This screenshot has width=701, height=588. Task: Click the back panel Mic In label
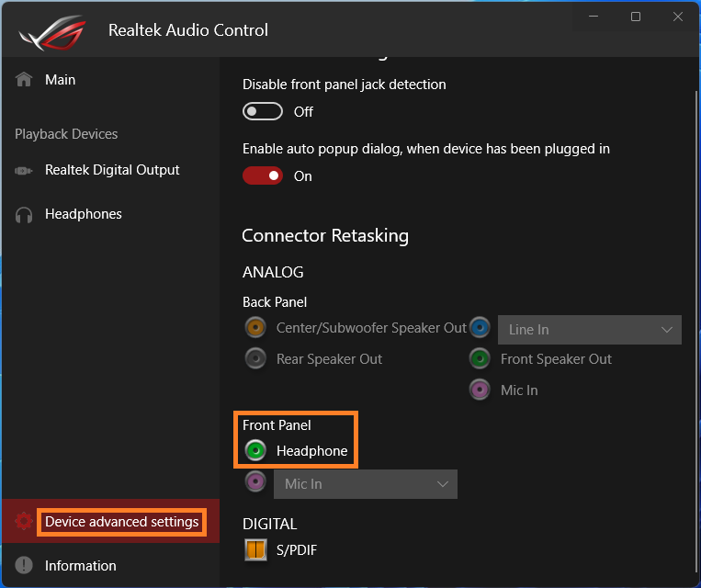coord(519,390)
